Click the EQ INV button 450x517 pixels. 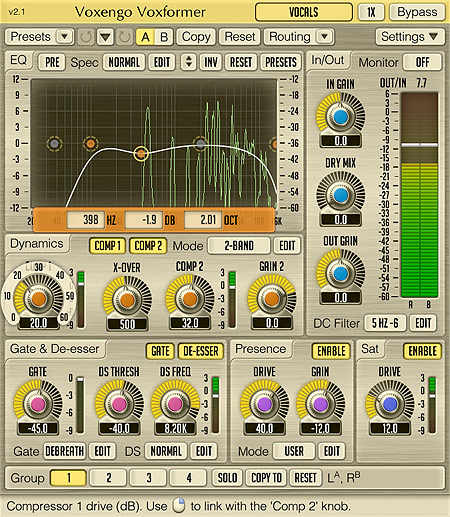[x=211, y=62]
